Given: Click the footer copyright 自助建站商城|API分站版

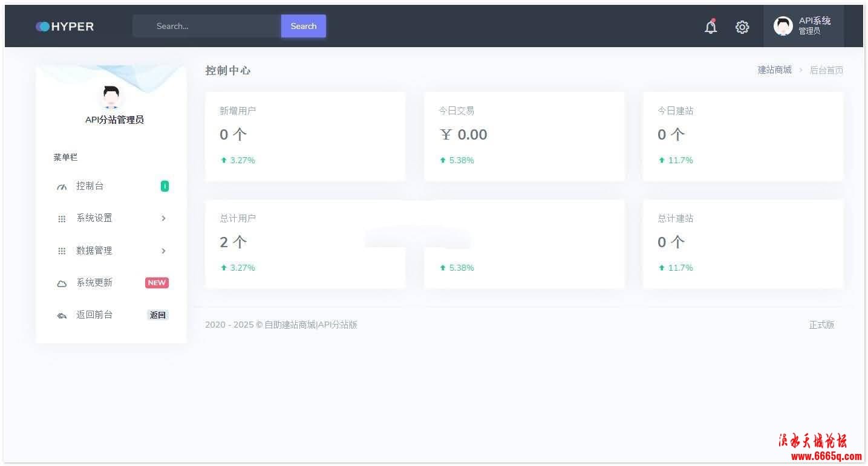Looking at the screenshot, I should 311,325.
